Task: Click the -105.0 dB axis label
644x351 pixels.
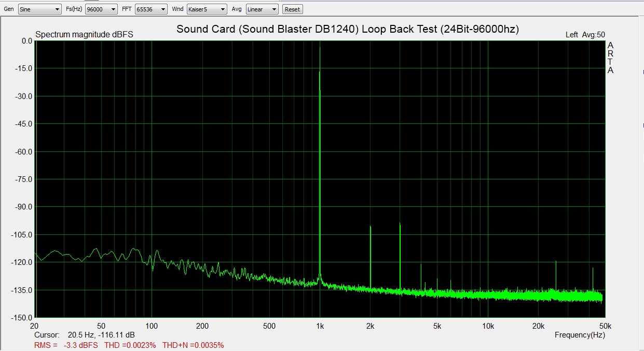Action: pyautogui.click(x=22, y=235)
